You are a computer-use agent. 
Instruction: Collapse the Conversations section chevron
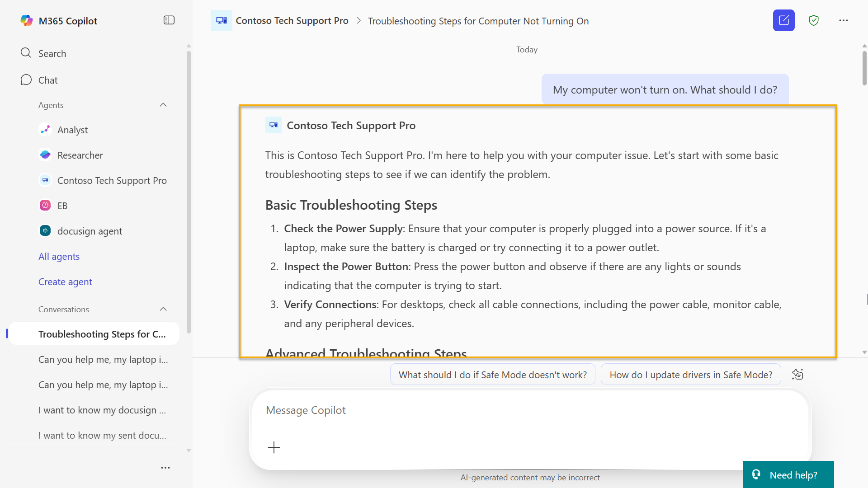click(x=163, y=309)
